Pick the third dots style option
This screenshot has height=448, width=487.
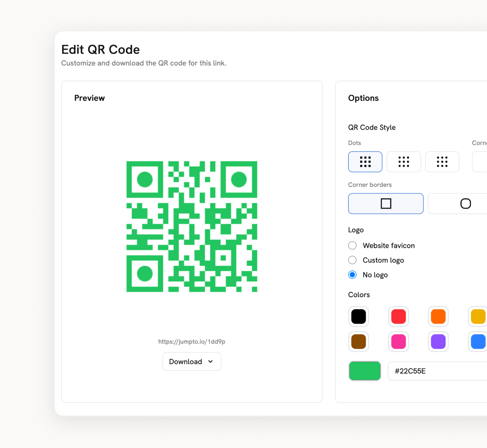click(x=442, y=162)
